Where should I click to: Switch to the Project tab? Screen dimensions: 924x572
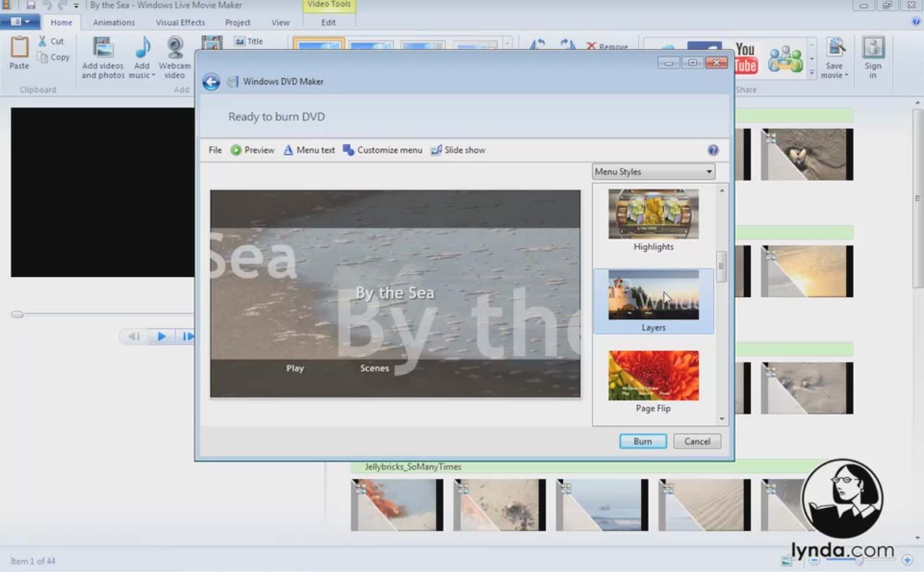(237, 22)
